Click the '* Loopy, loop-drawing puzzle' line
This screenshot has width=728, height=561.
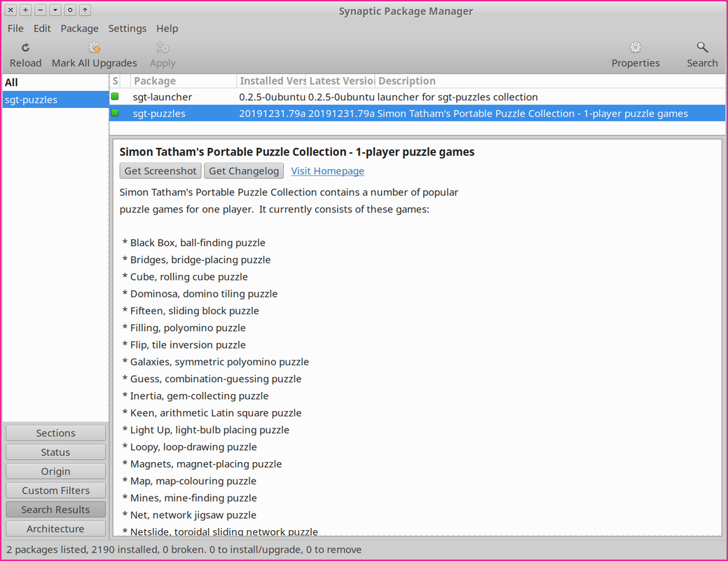pos(189,447)
